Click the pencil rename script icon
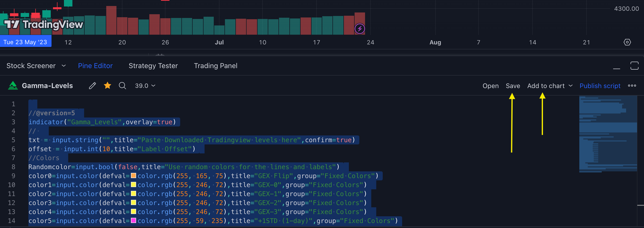The height and width of the screenshot is (228, 644). pos(92,86)
